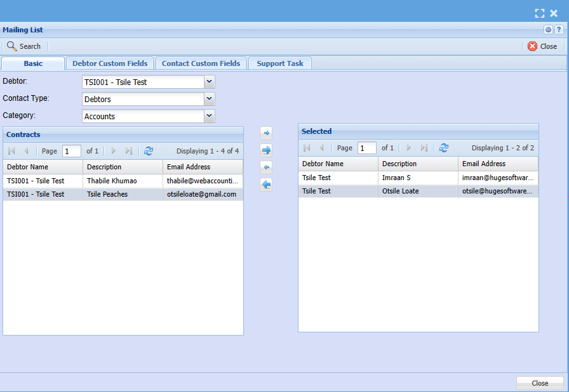
Task: Switch to the Debtor Custom Fields tab
Action: point(110,63)
